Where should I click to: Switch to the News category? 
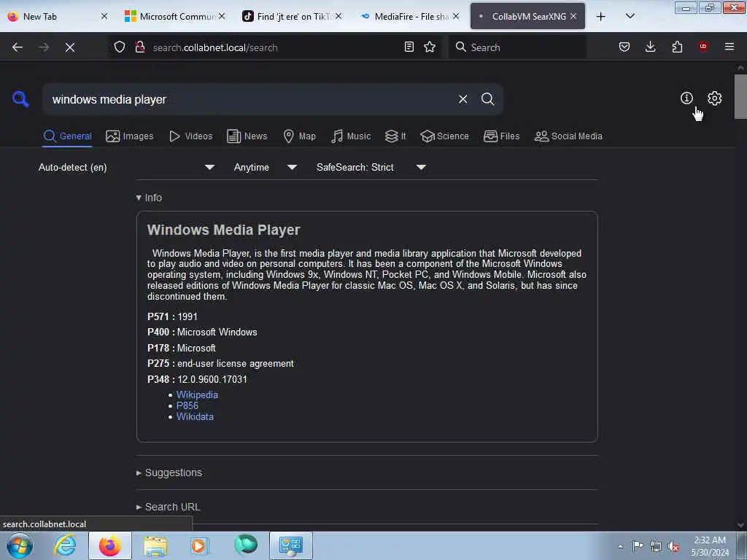(x=247, y=136)
